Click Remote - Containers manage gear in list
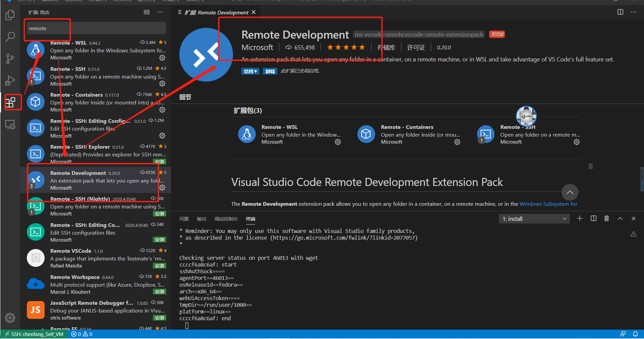Image resolution: width=644 pixels, height=339 pixels. (162, 110)
